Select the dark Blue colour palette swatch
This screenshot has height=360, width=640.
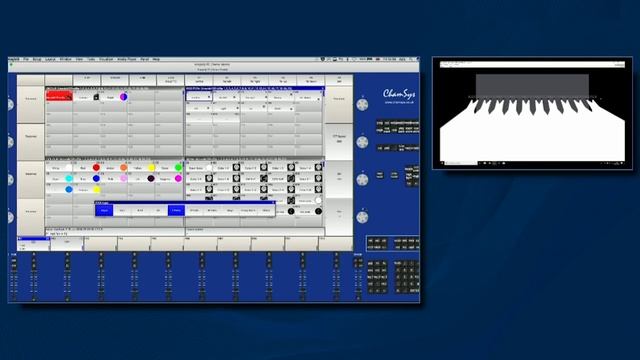click(x=96, y=179)
